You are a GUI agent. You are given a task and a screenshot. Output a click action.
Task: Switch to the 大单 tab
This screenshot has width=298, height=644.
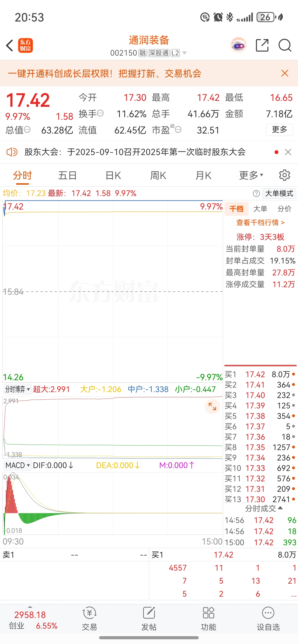point(260,209)
